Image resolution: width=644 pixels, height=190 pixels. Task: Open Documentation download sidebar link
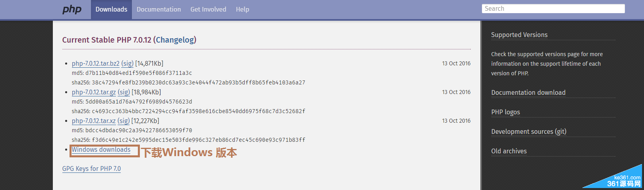point(528,92)
